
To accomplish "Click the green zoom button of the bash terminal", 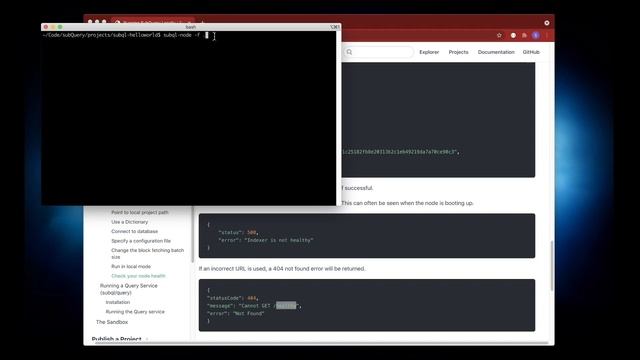I will [x=60, y=27].
